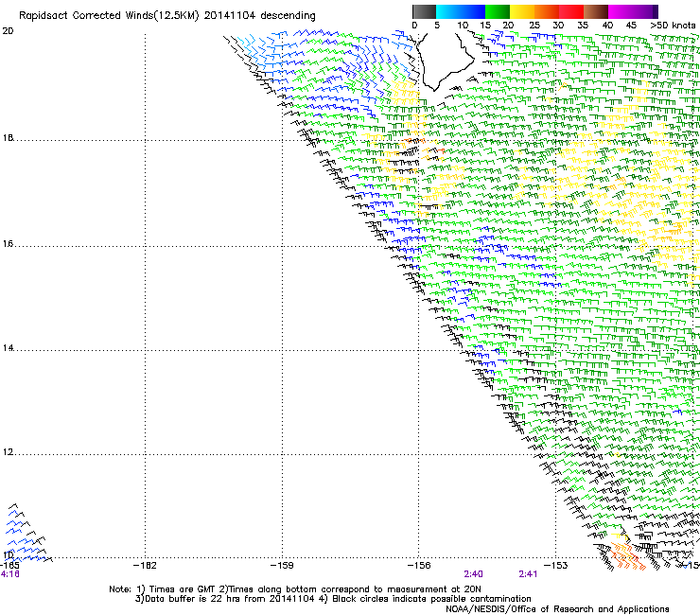This screenshot has width=700, height=615.
Task: Click the note about Data buffer 22 hrs
Action: pyautogui.click(x=333, y=599)
